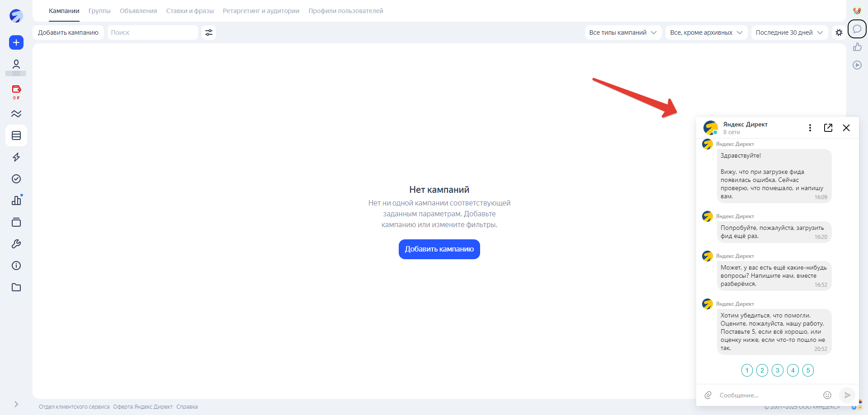The image size is (868, 415).
Task: Click the message beginning 'Может, у вас есть'
Action: (x=774, y=276)
